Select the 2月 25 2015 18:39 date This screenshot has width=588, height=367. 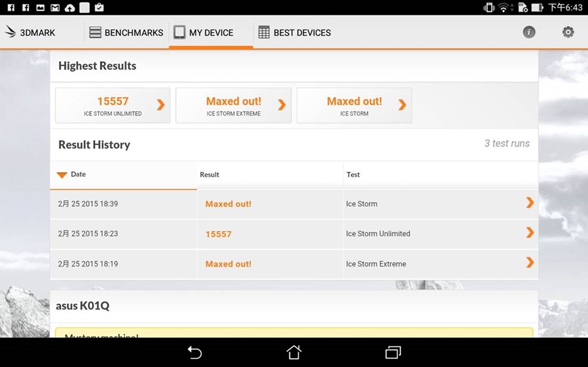pos(88,204)
